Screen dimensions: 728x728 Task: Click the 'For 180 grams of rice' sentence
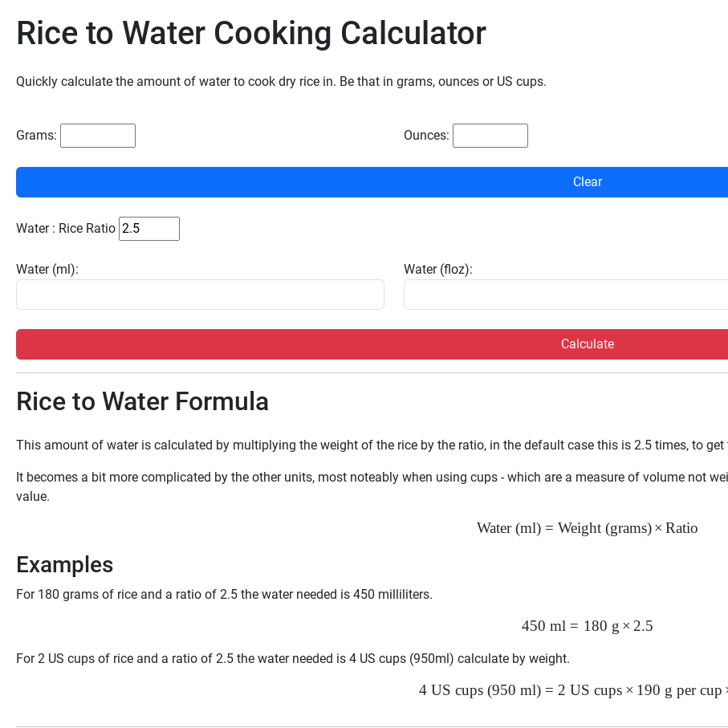[x=224, y=595]
